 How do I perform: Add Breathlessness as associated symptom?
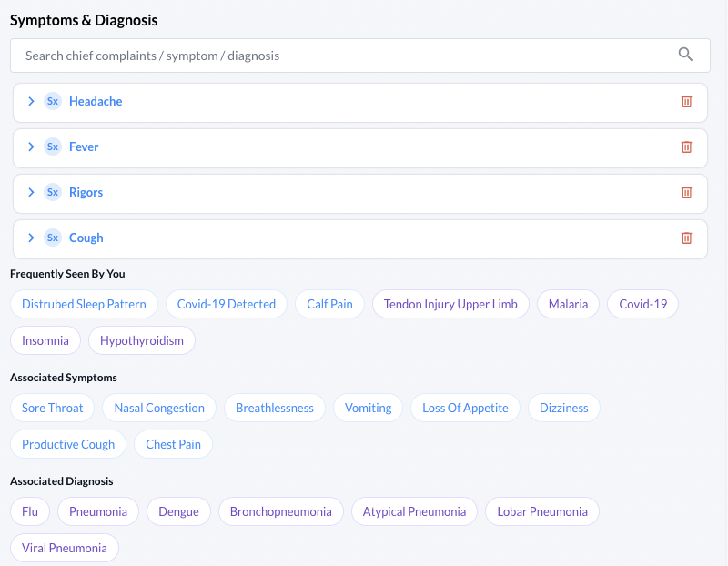[275, 408]
